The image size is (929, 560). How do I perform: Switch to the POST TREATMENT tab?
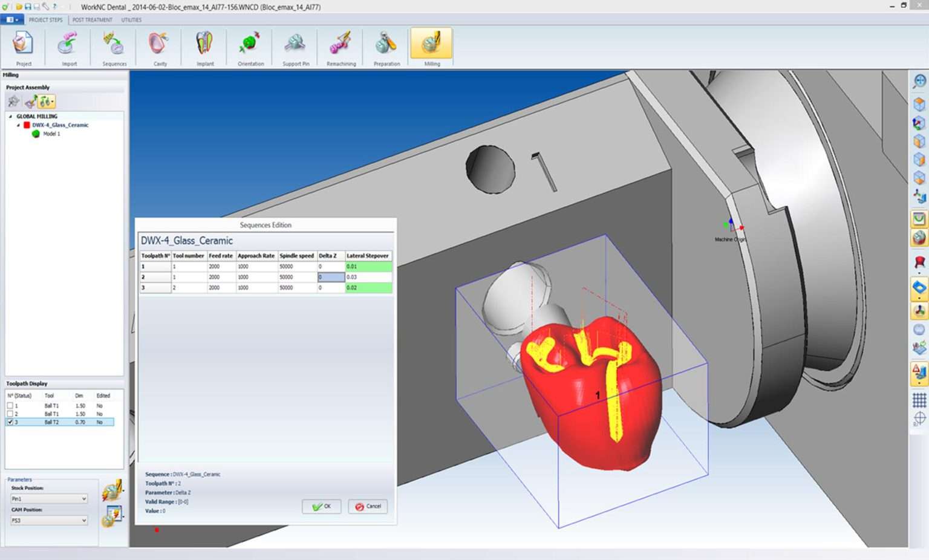[92, 19]
